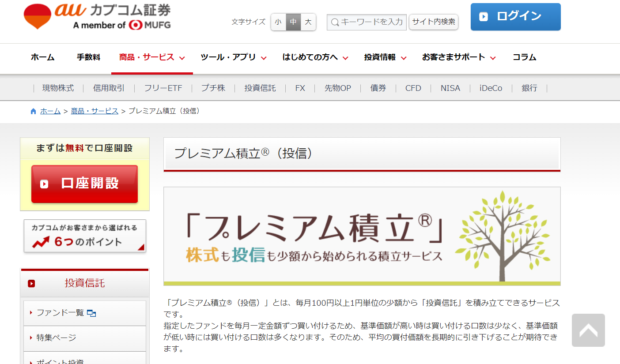Click the external window icon beside ファンド一覧
The width and height of the screenshot is (620, 364).
(91, 313)
